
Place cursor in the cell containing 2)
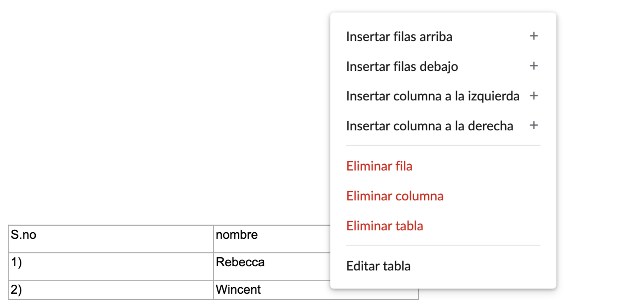click(x=111, y=290)
